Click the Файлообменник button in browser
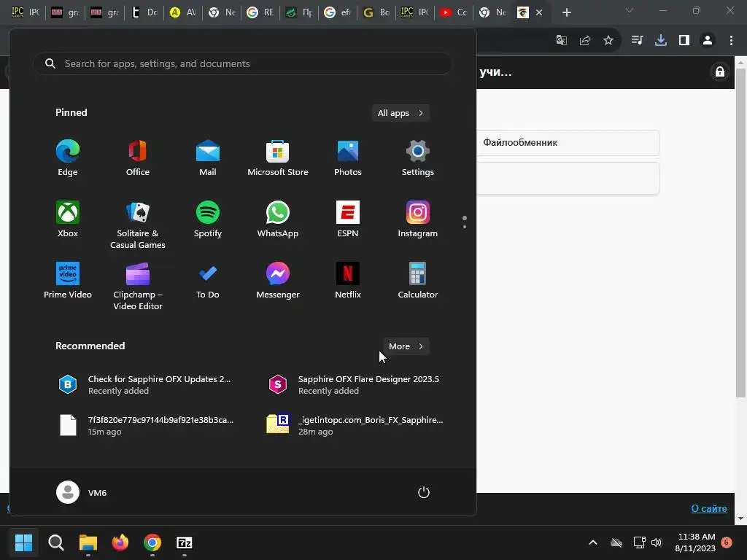747x560 pixels. tap(568, 142)
